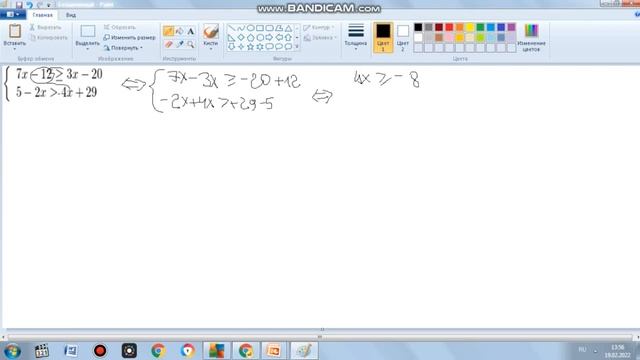Open the Bandicam red record taskbar icon
The image size is (640, 360).
pos(100,351)
